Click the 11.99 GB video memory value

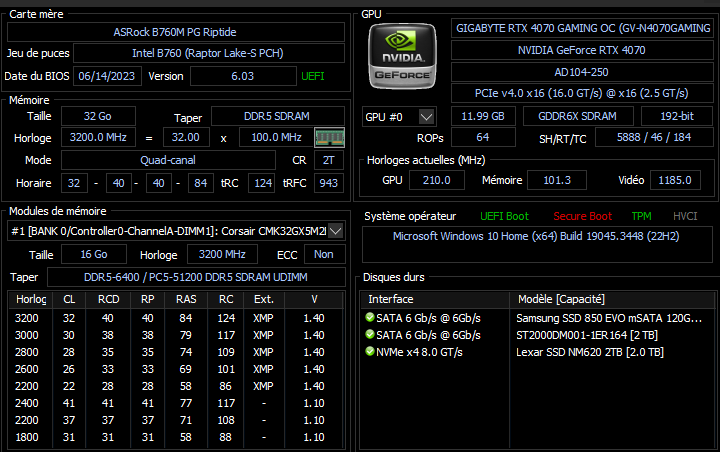(483, 116)
